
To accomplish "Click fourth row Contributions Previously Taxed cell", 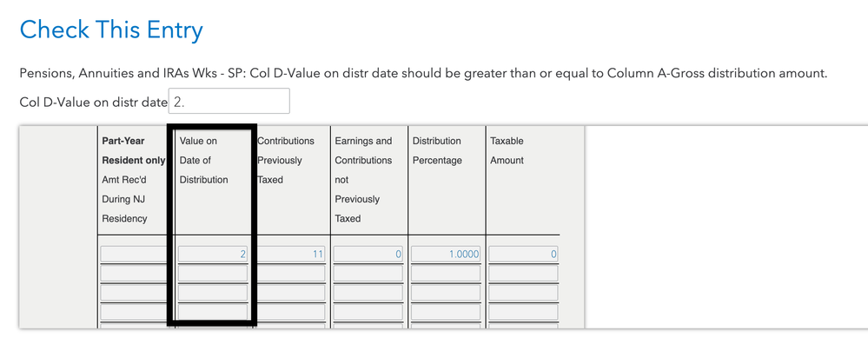I will click(290, 312).
